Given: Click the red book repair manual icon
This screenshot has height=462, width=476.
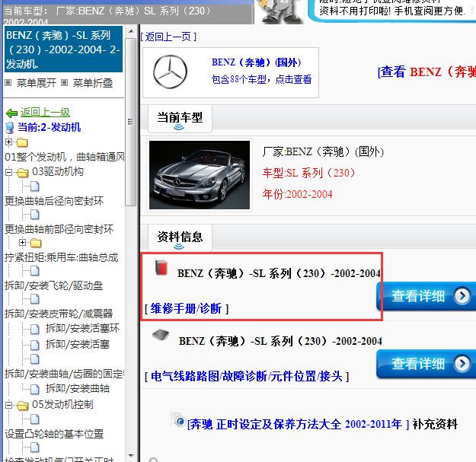Looking at the screenshot, I should pyautogui.click(x=161, y=267).
